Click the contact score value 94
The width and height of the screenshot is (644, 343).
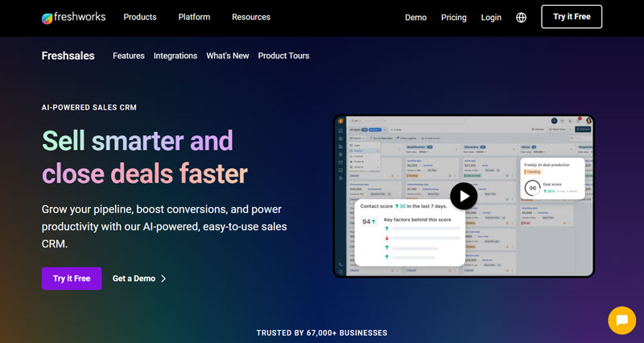369,221
